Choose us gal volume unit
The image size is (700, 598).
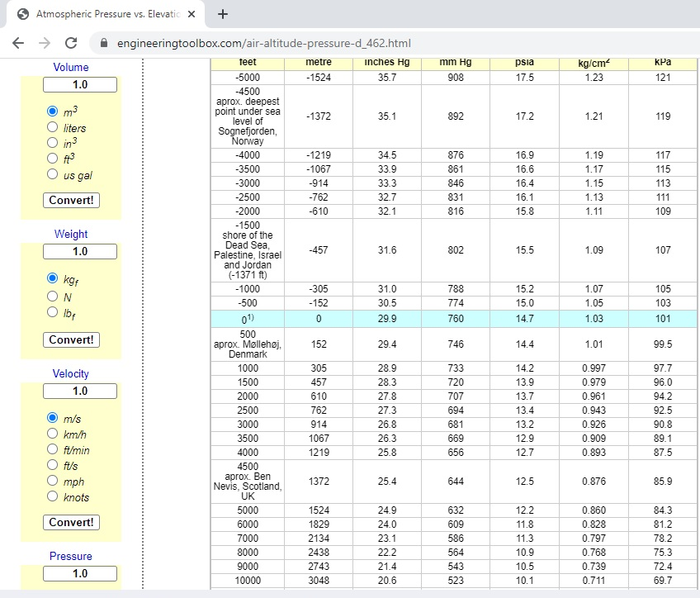(x=53, y=174)
